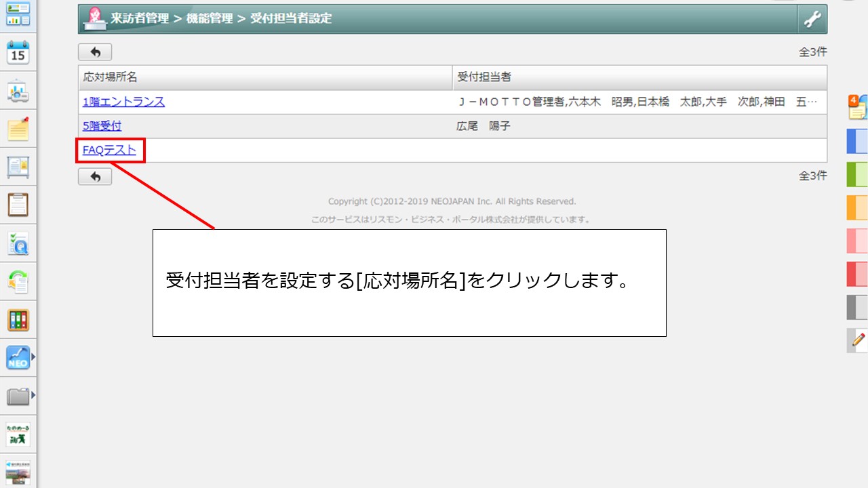Screen dimensions: 868x488
Task: Select the green sticky note color
Action: click(857, 174)
